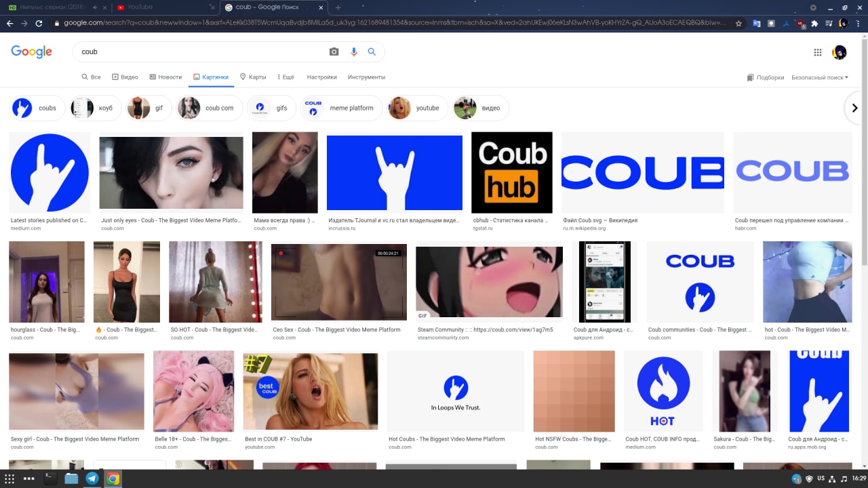Open the taskbar application launcher grid
868x488 pixels.
[x=9, y=479]
